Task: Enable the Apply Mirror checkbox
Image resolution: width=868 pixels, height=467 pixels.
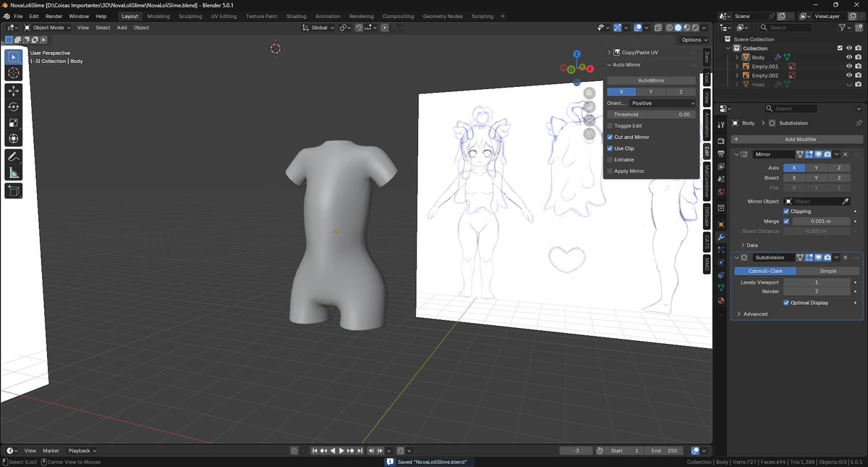Action: click(610, 171)
